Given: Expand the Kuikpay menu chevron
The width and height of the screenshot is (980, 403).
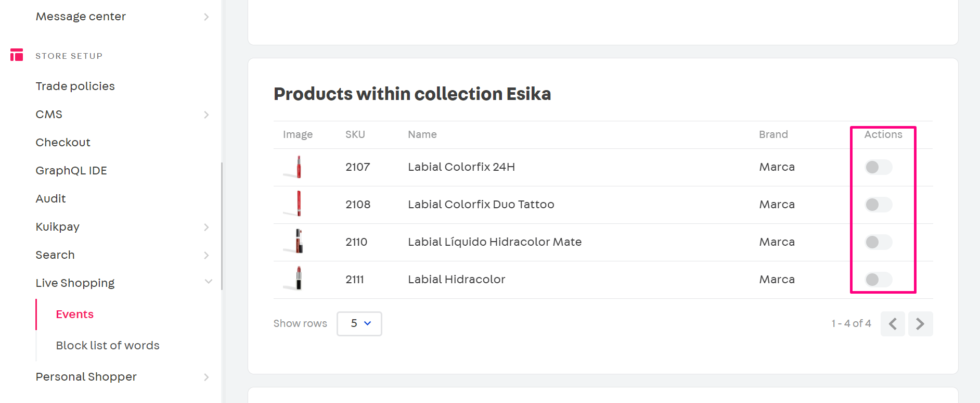Looking at the screenshot, I should point(207,227).
